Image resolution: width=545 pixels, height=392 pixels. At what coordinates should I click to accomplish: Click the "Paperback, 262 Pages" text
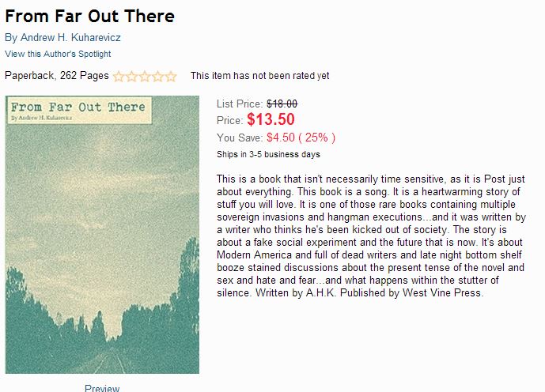[57, 76]
